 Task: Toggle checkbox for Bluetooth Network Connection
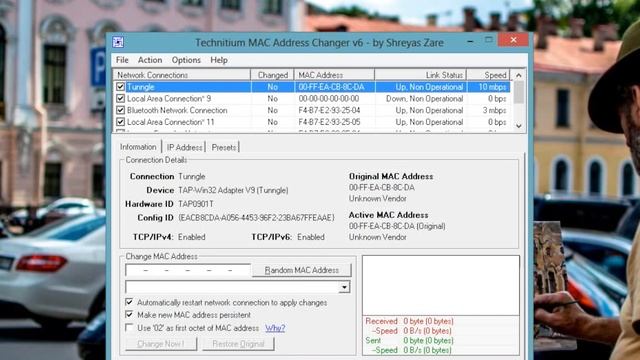coord(120,110)
